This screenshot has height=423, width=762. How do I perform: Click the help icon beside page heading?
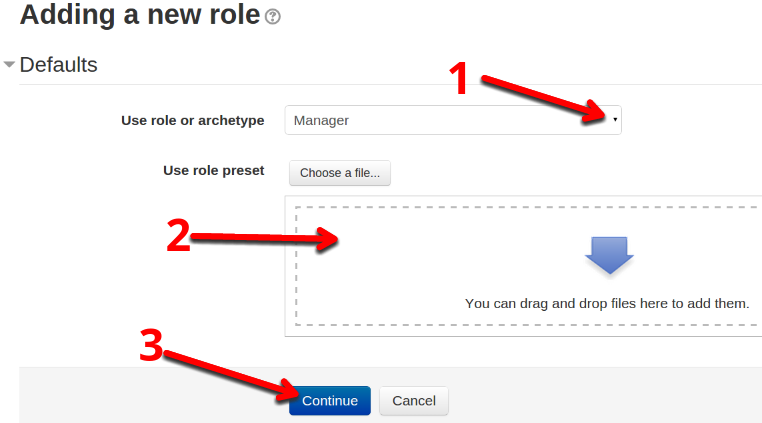click(273, 17)
